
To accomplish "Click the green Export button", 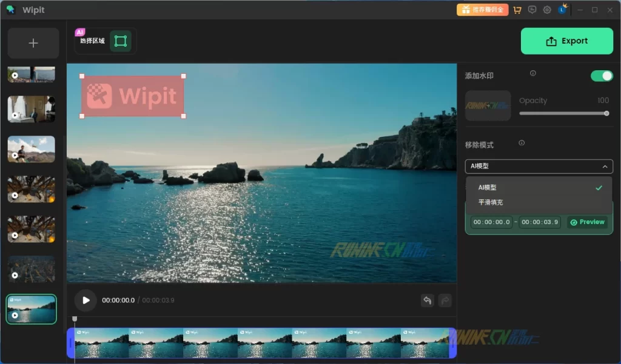I will [566, 41].
